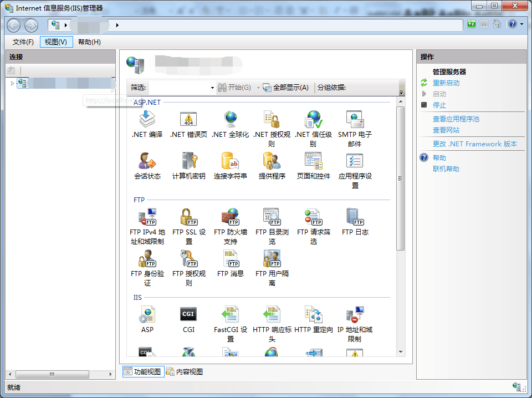Open the 连接字符串 feature

(230, 161)
